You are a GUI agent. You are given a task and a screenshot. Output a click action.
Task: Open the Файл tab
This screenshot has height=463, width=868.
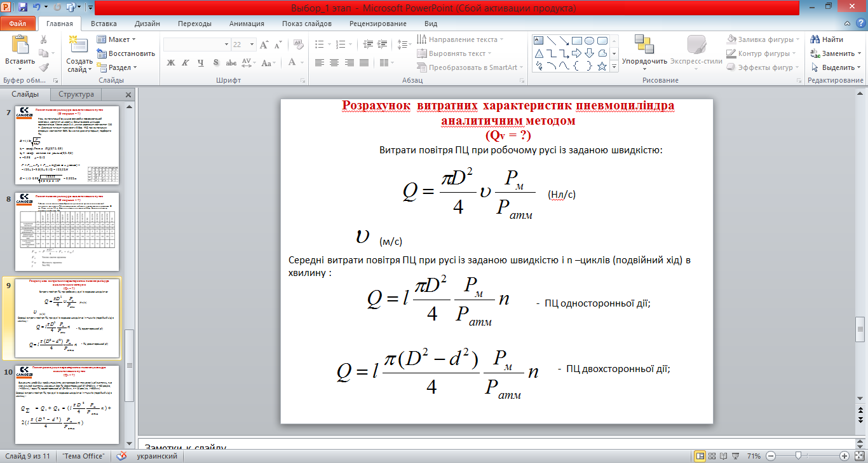pyautogui.click(x=18, y=24)
